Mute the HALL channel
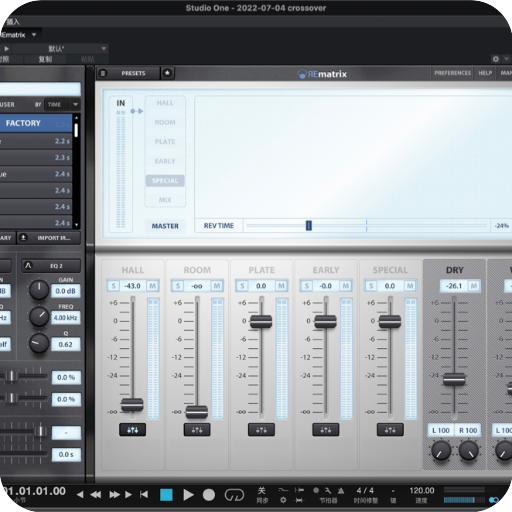This screenshot has height=512, width=512. click(152, 286)
